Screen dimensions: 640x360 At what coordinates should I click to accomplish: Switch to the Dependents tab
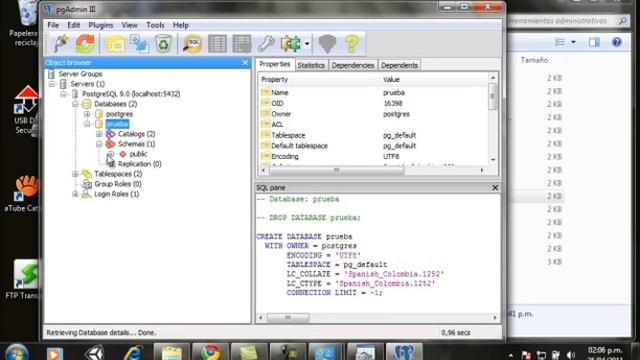point(399,65)
